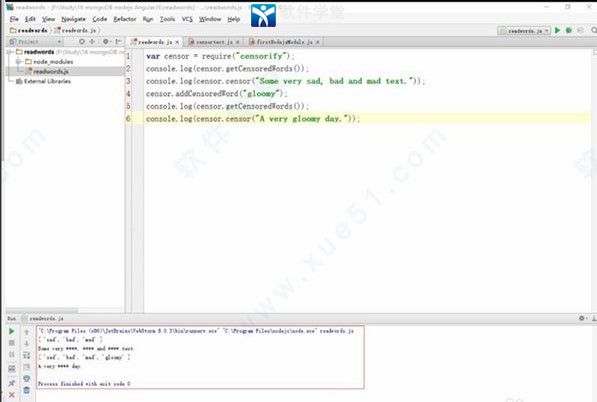This screenshot has width=597, height=402.
Task: Open the Refactor menu
Action: pos(125,19)
